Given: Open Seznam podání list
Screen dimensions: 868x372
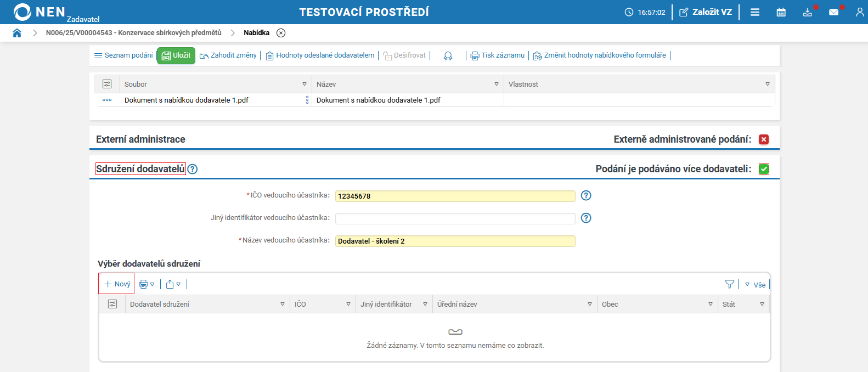Looking at the screenshot, I should point(123,55).
